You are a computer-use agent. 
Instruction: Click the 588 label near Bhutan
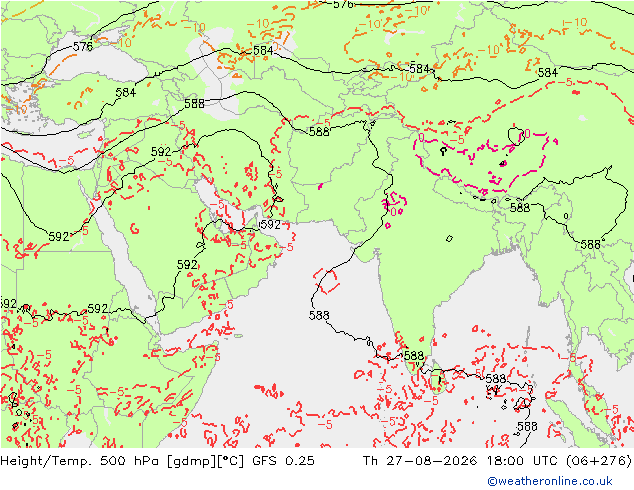point(520,208)
